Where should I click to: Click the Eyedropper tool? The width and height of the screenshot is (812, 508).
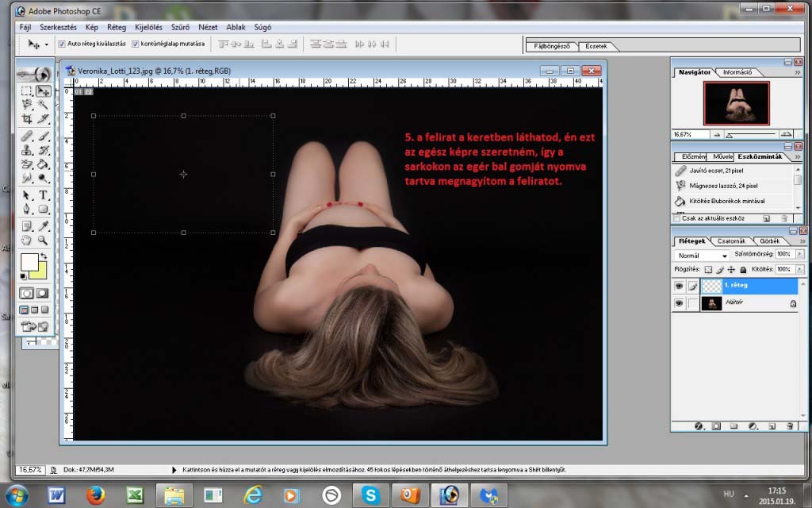44,225
